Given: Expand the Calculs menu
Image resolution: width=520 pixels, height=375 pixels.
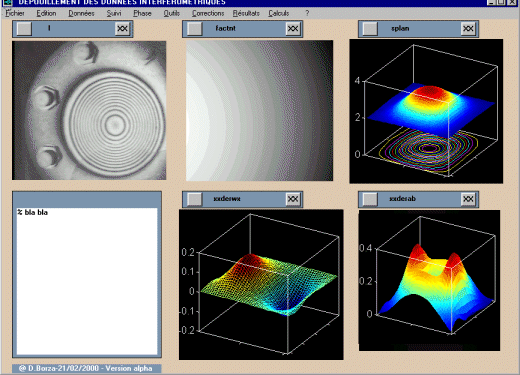Looking at the screenshot, I should click(279, 13).
